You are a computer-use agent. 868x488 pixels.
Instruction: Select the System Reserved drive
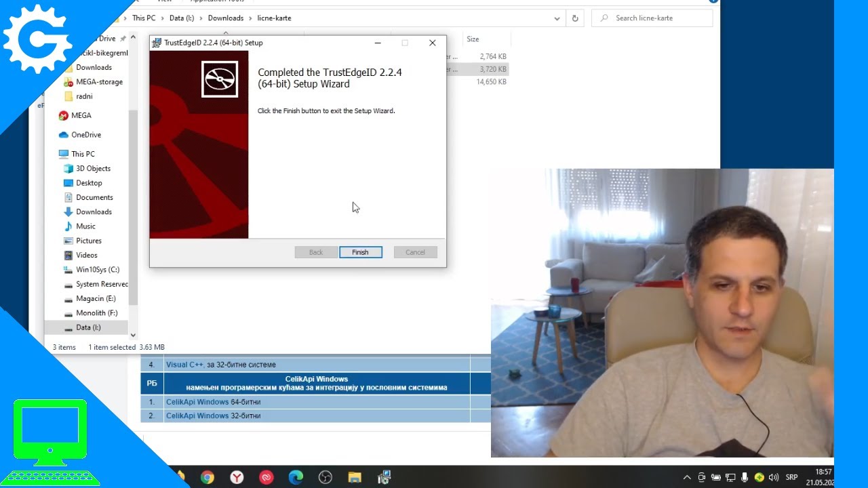[x=102, y=284]
